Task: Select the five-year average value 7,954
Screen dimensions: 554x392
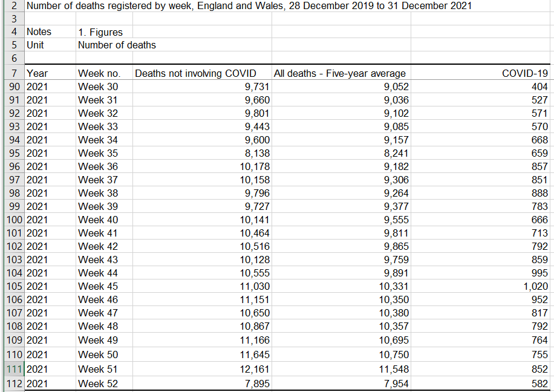Action: [394, 384]
